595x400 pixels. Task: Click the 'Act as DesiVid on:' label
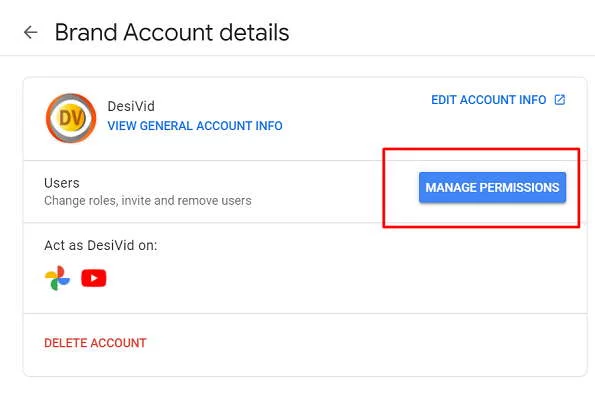point(101,245)
